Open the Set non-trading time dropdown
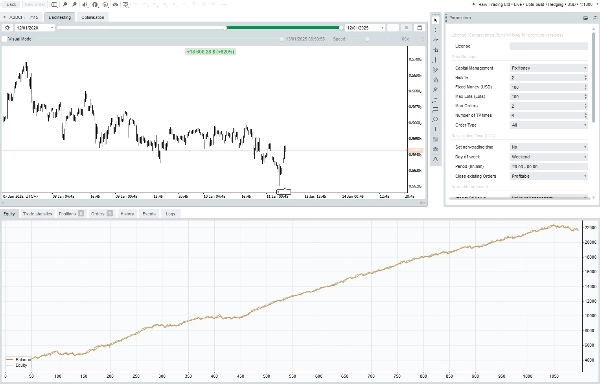This screenshot has height=384, width=600. pos(549,147)
